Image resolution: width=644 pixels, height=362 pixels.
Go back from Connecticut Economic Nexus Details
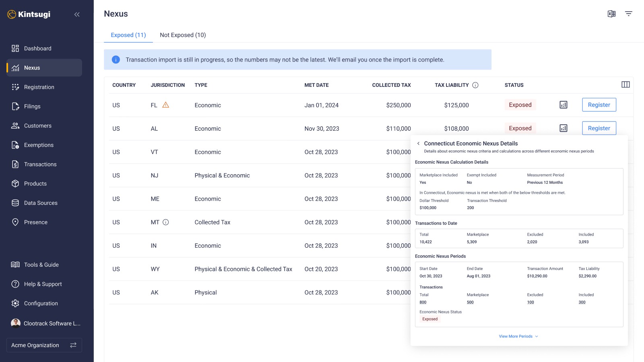point(419,144)
